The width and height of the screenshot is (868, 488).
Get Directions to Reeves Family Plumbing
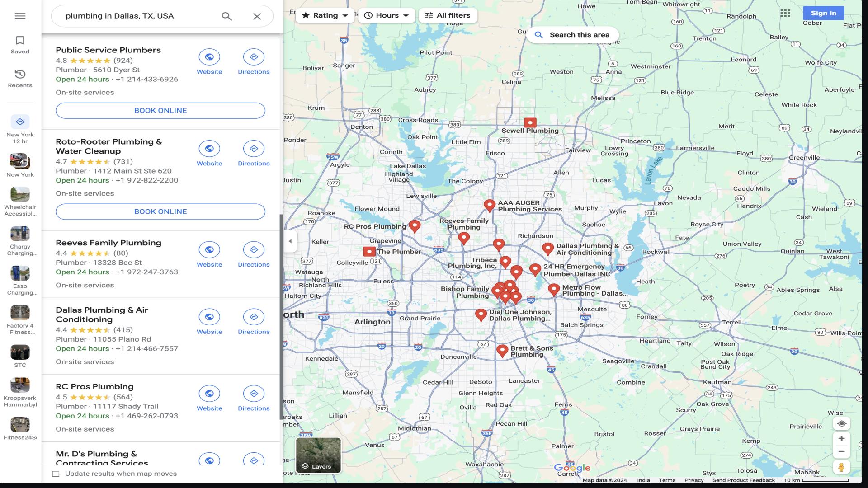coord(254,255)
